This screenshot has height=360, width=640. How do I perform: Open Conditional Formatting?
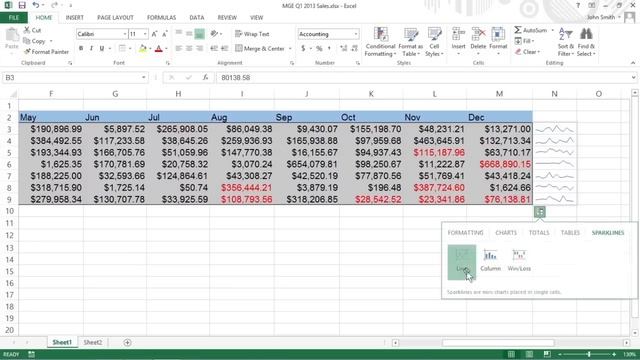(x=380, y=42)
